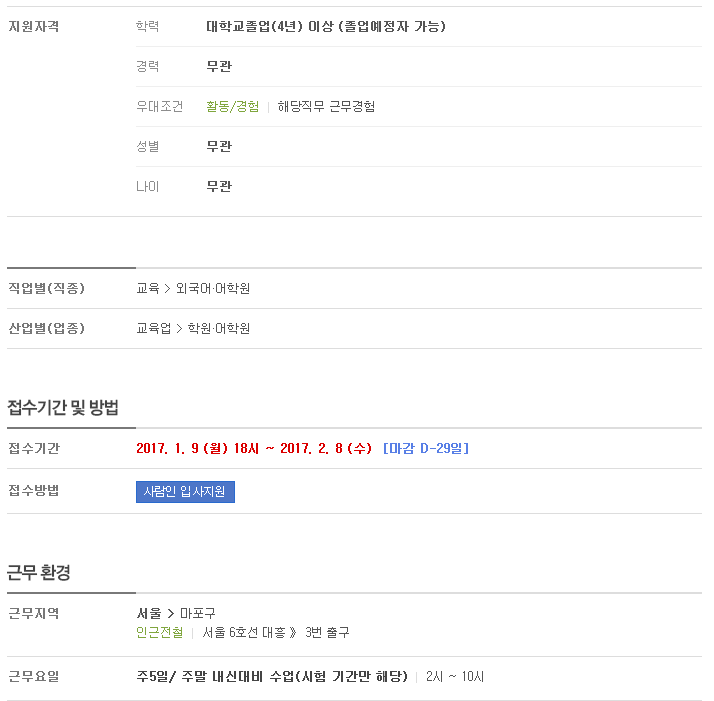Open the 외국어·어학원 job type link
Screen dimensions: 714x701
click(213, 288)
